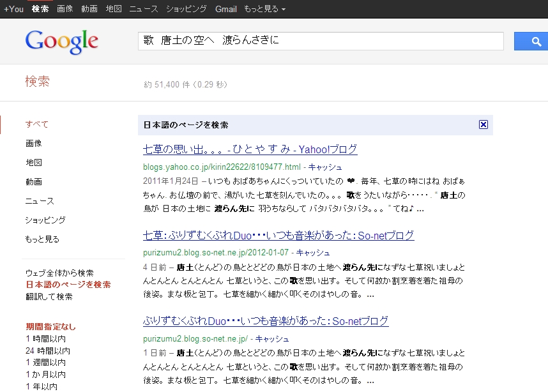Viewport: 548px width, 392px height.
Task: Select ショッピング in left sidebar
Action: (x=45, y=220)
